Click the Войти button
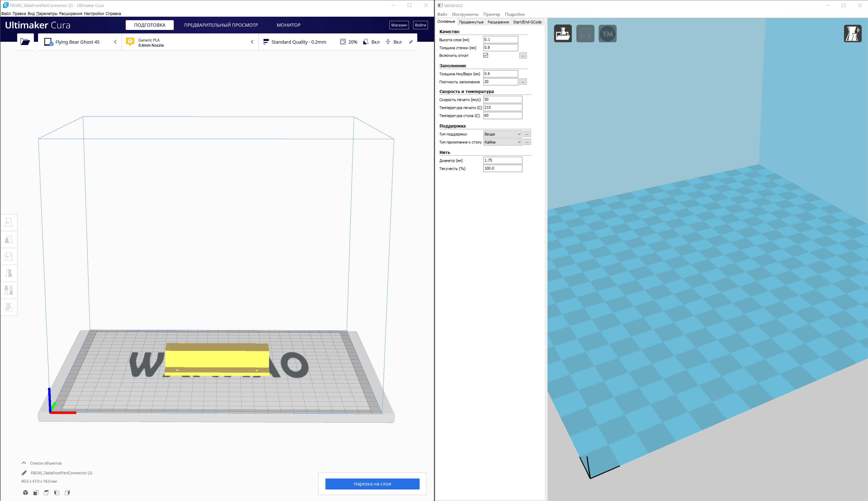Viewport: 868px width, 501px height. [420, 25]
